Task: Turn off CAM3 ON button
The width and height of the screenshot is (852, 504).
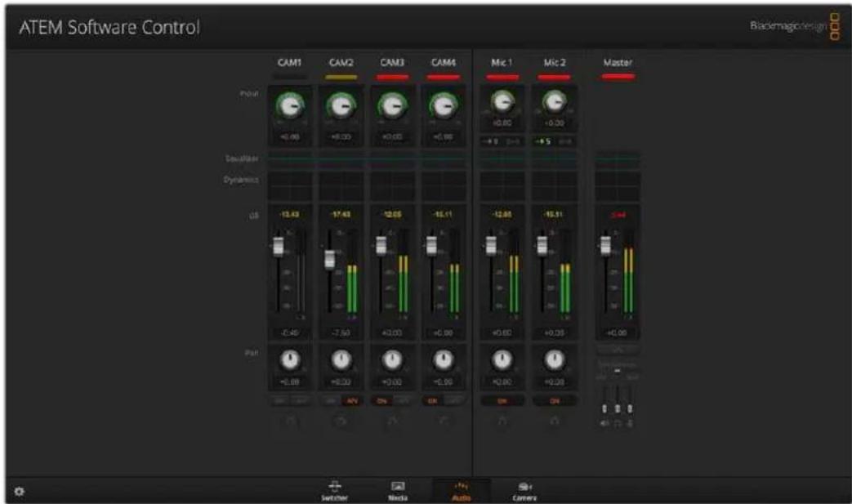Action: [382, 401]
